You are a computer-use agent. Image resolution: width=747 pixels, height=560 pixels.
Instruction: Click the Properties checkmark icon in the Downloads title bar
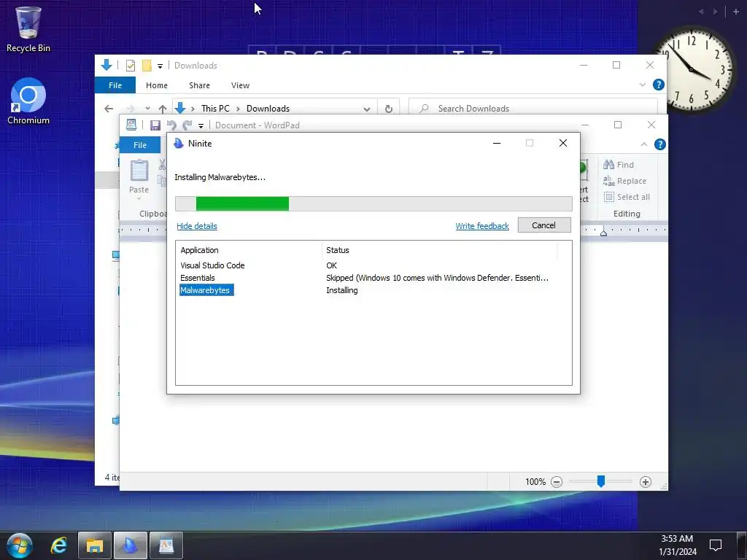[130, 66]
